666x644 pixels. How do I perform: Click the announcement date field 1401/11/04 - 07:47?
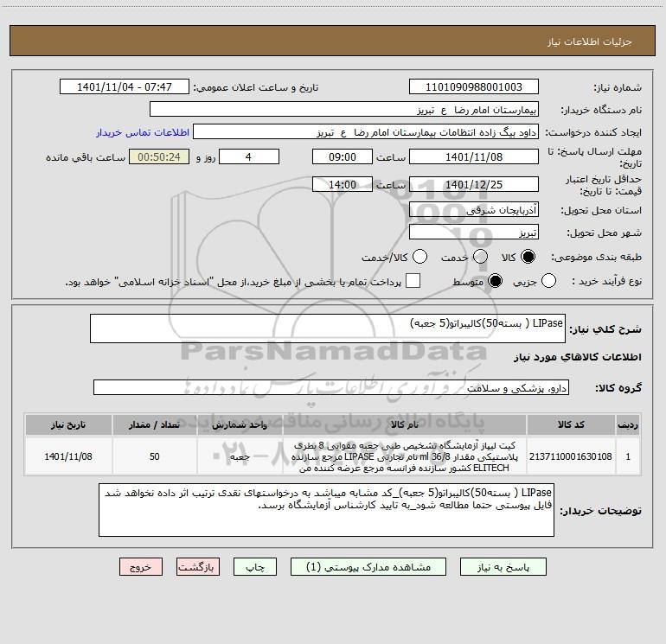125,87
